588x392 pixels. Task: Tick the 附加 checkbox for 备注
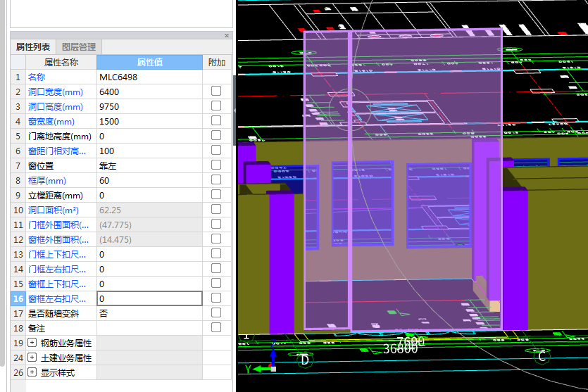coord(216,327)
